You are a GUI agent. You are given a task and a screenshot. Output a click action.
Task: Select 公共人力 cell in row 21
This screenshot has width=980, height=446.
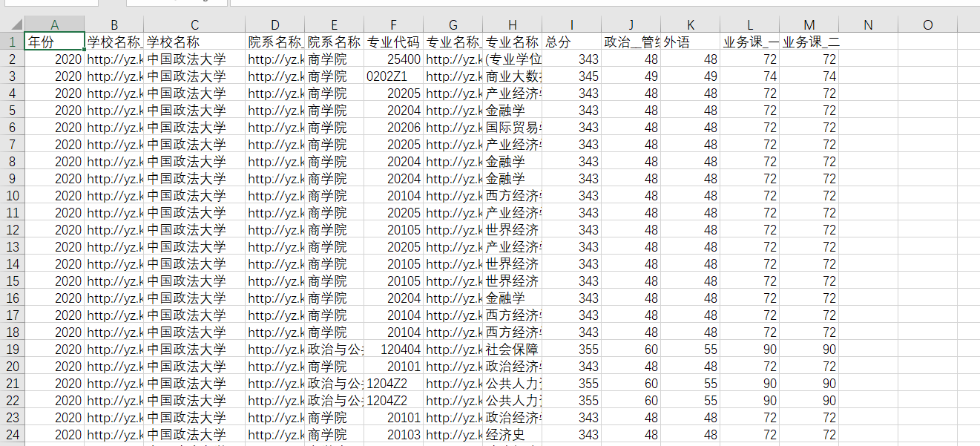[513, 383]
